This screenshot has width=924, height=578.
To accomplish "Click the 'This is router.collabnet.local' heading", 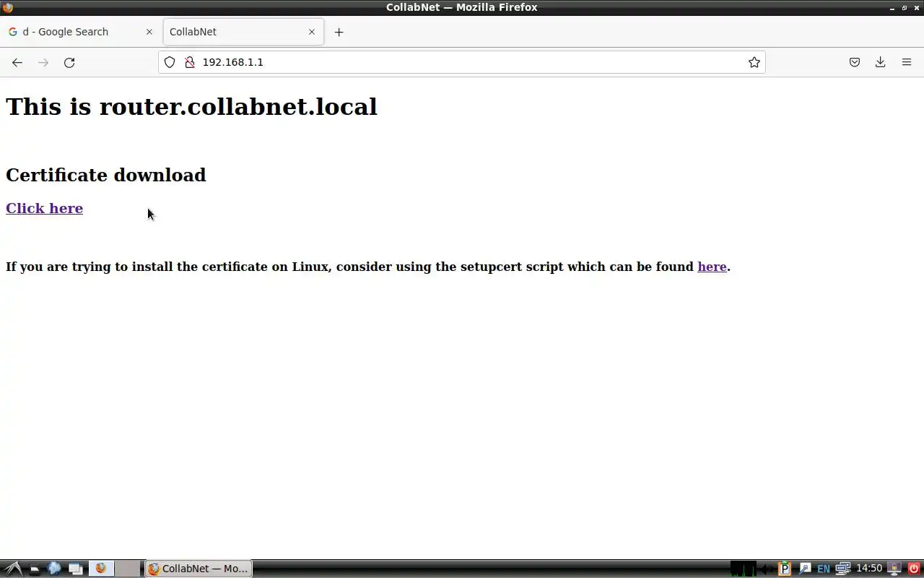I will (191, 106).
